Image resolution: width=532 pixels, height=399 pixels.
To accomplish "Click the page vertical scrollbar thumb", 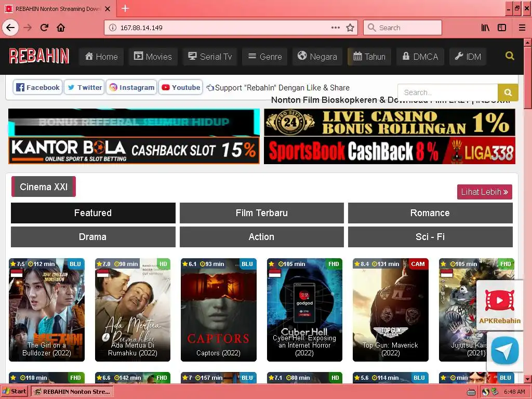I will pyautogui.click(x=527, y=77).
